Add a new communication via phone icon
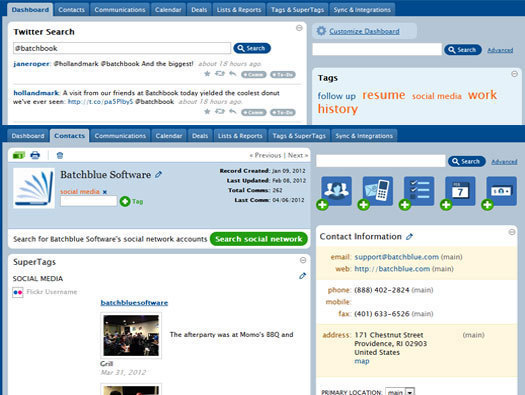The image size is (525, 395). click(377, 191)
